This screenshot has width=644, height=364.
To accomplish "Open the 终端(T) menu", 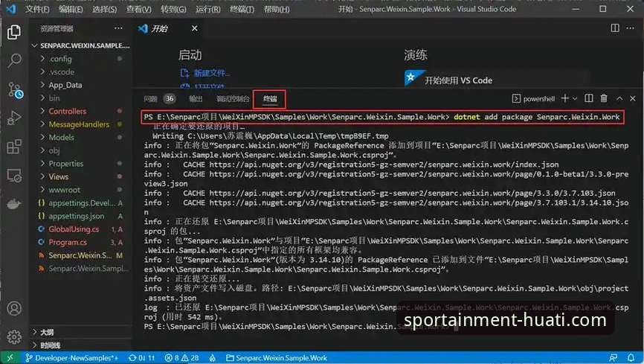I will pyautogui.click(x=242, y=9).
